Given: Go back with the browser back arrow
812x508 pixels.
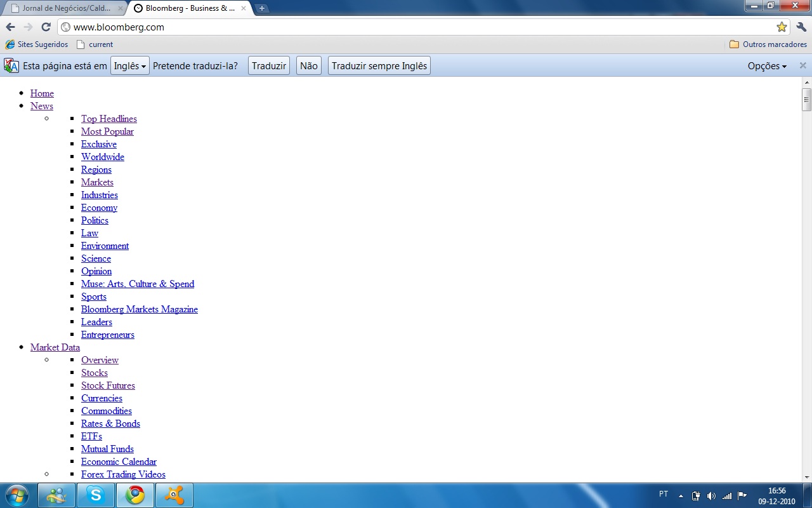Looking at the screenshot, I should pyautogui.click(x=10, y=27).
